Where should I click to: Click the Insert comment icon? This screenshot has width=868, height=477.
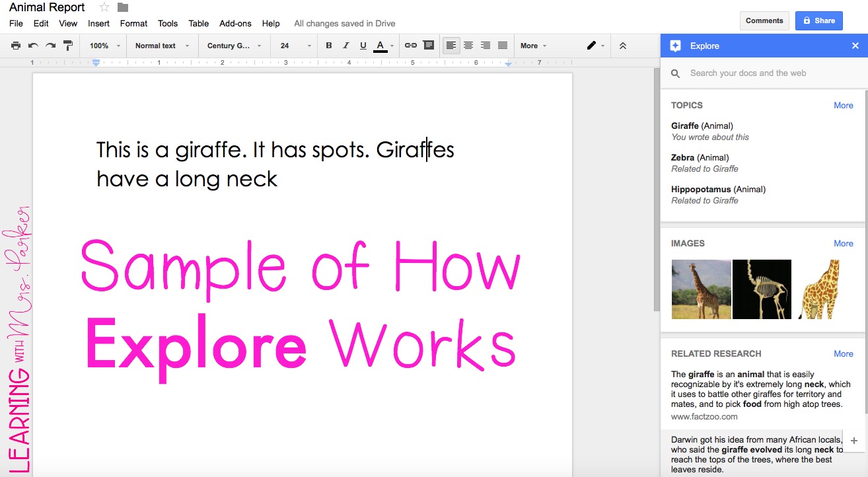pyautogui.click(x=428, y=45)
